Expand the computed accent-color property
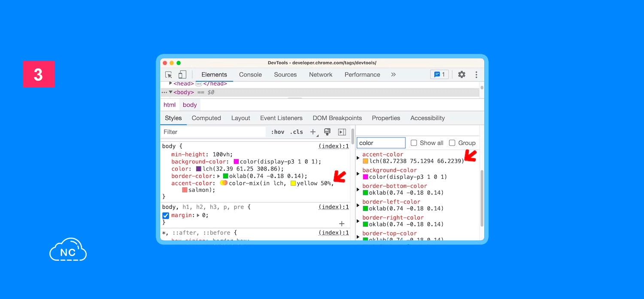 (358, 158)
